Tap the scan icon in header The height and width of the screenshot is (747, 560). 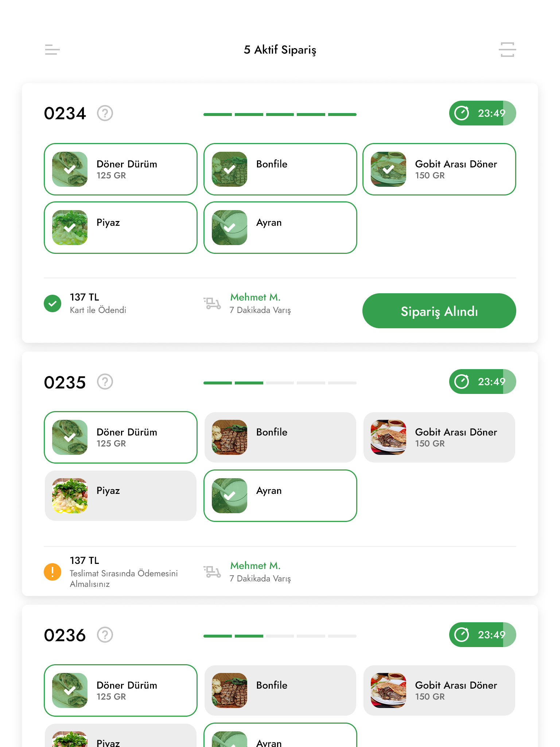507,50
